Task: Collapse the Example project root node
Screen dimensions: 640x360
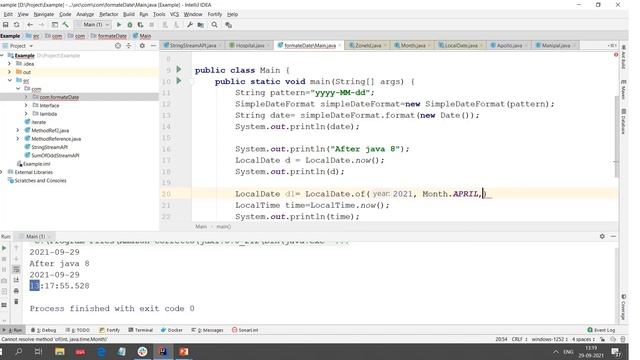Action: (2, 56)
